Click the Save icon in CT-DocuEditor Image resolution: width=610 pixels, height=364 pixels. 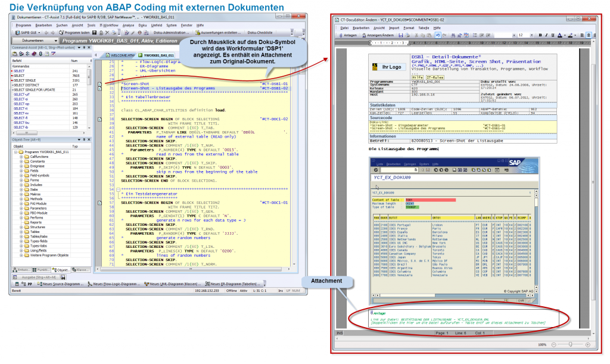click(x=401, y=36)
